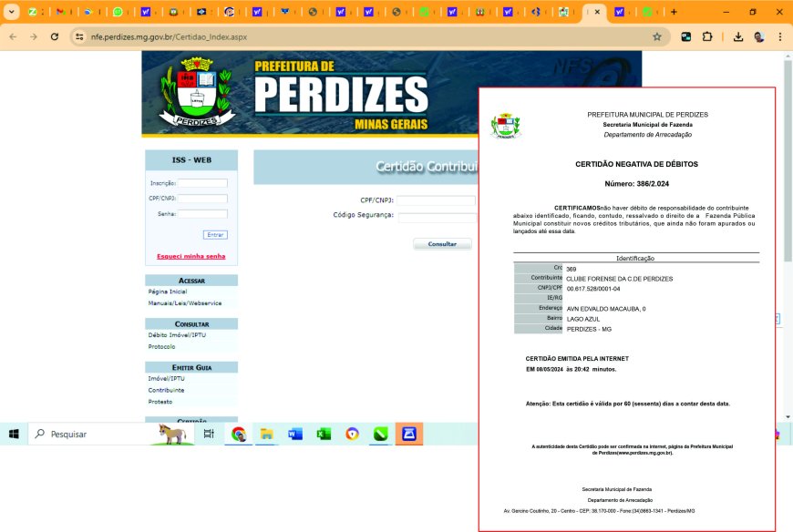Click the ISS-WEB Inscrição field

click(x=202, y=183)
